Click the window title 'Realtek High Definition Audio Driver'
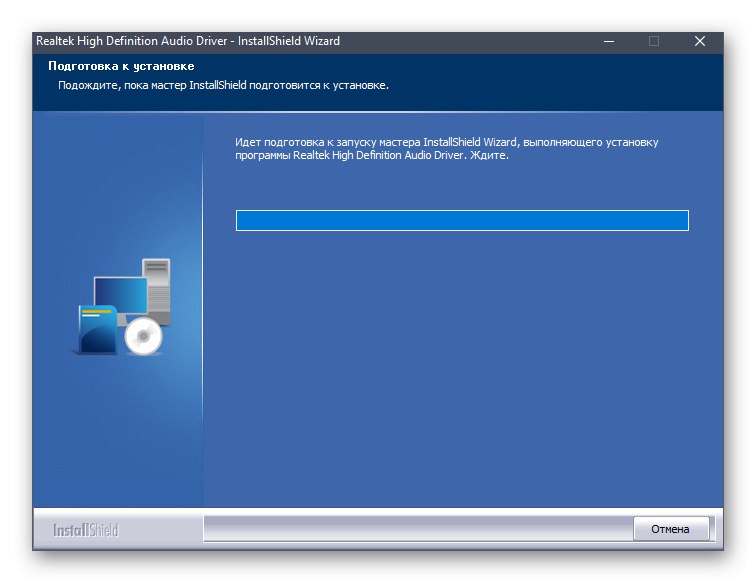Screen dimensions: 756x583 tap(132, 41)
